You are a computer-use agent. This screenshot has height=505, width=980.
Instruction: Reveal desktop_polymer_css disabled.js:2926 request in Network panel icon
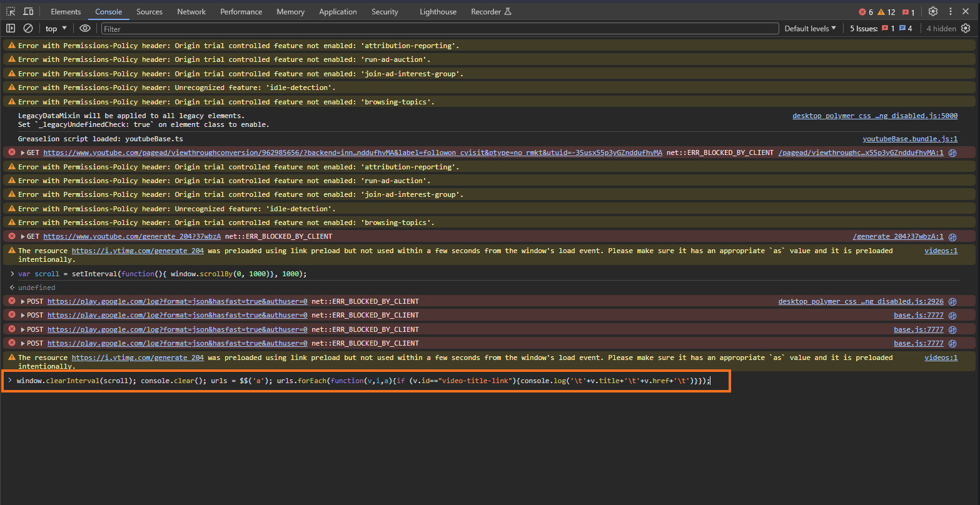pos(952,301)
